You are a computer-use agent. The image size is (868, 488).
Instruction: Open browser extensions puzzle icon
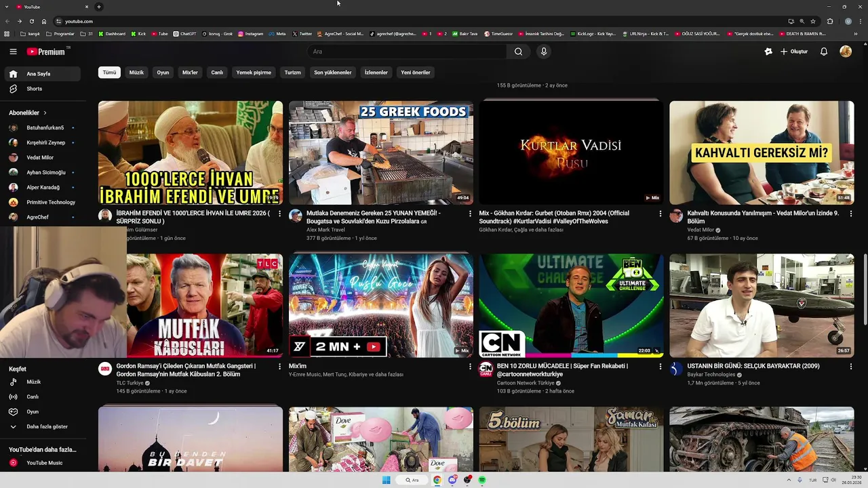click(830, 21)
